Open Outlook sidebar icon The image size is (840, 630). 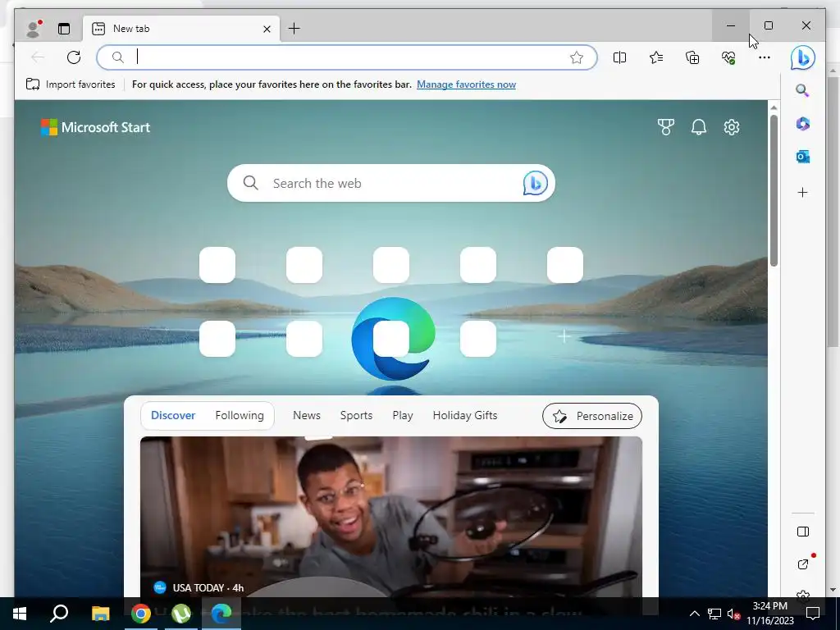coord(802,157)
